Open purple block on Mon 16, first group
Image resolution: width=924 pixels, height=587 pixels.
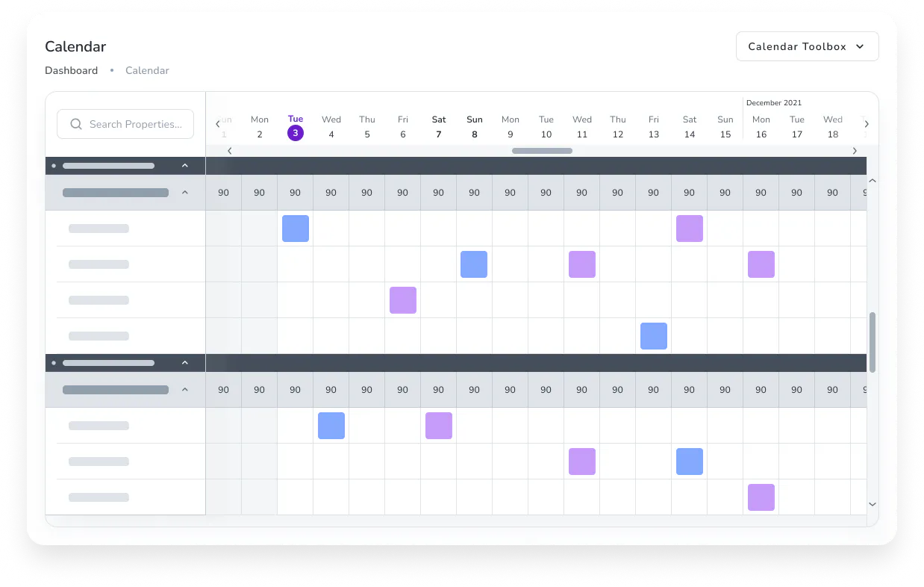[x=761, y=264]
